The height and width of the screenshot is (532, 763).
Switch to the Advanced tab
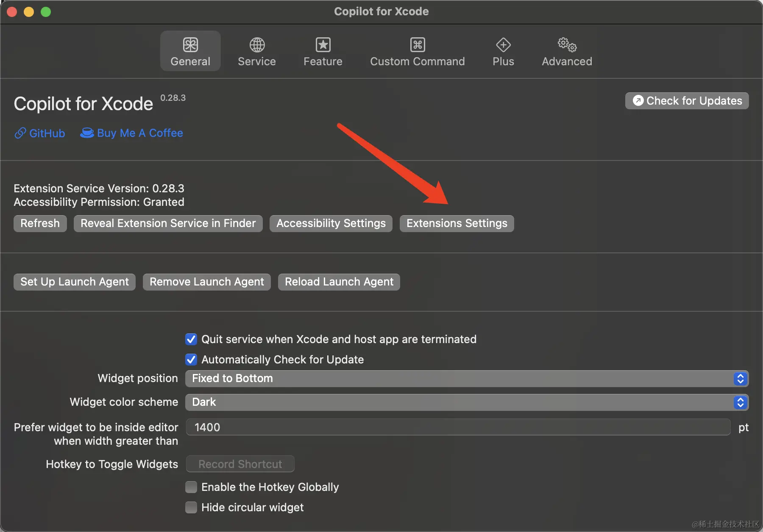point(567,52)
